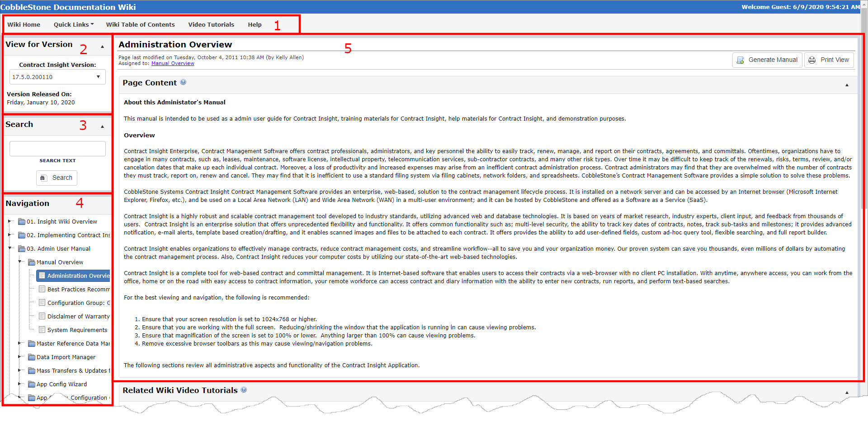Click the Search button
Screen dimensions: 868x421
57,178
